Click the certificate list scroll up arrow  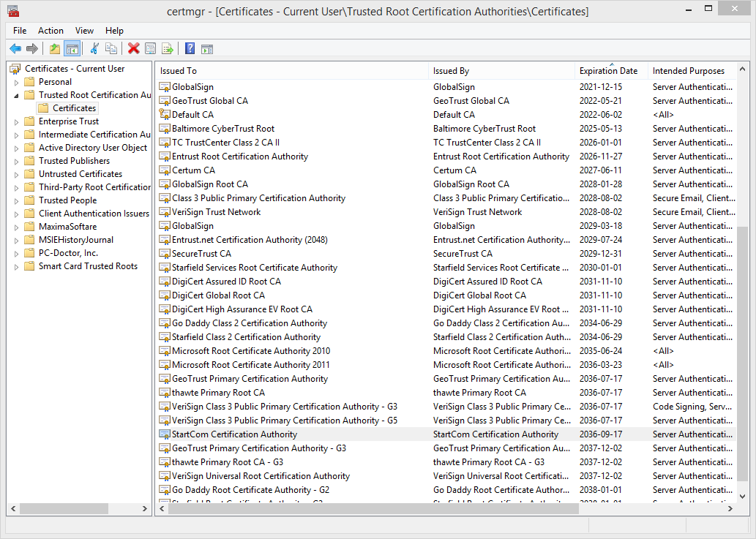click(x=742, y=69)
